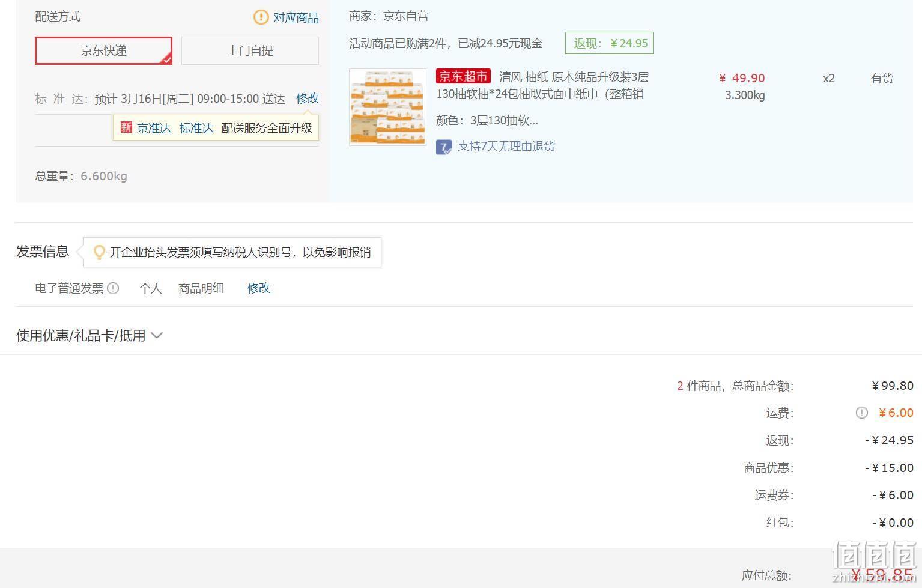The width and height of the screenshot is (922, 588).
Task: Click 个人 invoice title text
Action: coord(150,288)
